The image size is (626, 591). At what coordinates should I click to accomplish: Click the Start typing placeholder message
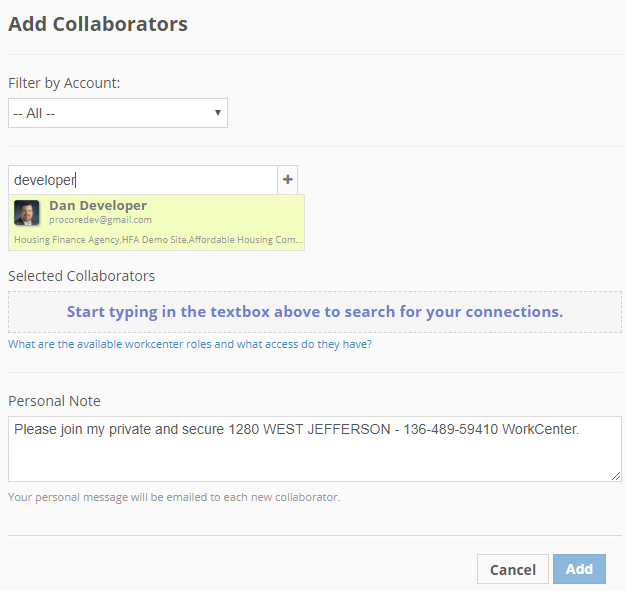(315, 312)
